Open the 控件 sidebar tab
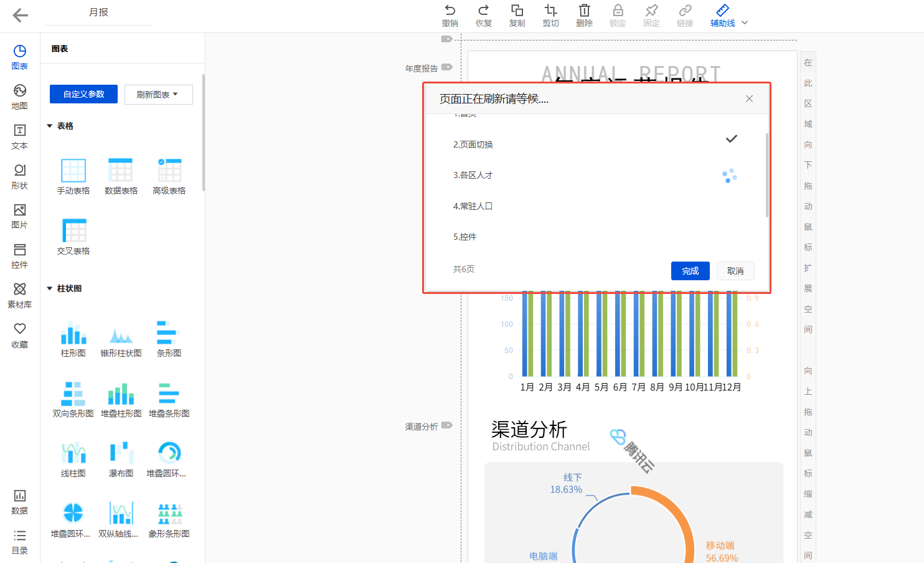 (x=20, y=256)
